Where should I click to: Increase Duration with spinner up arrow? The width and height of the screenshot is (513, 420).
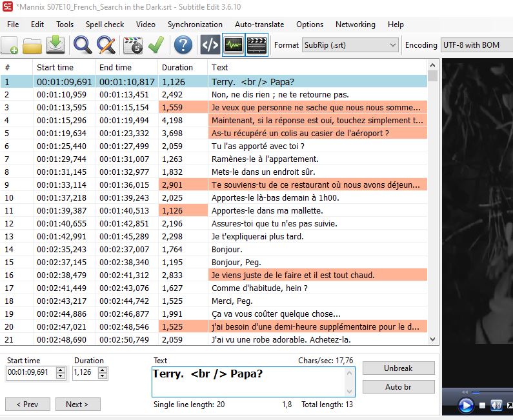point(103,370)
